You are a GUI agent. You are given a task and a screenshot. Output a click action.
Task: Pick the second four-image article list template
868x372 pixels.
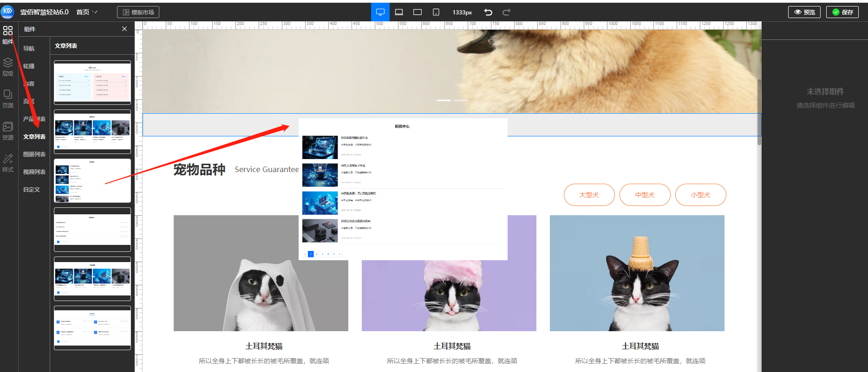(92, 132)
